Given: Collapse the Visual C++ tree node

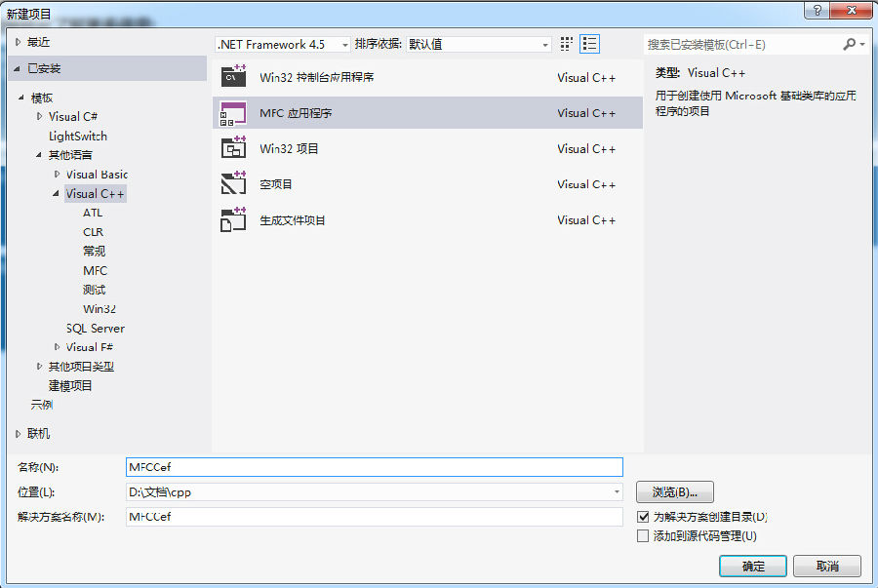Looking at the screenshot, I should (x=56, y=194).
